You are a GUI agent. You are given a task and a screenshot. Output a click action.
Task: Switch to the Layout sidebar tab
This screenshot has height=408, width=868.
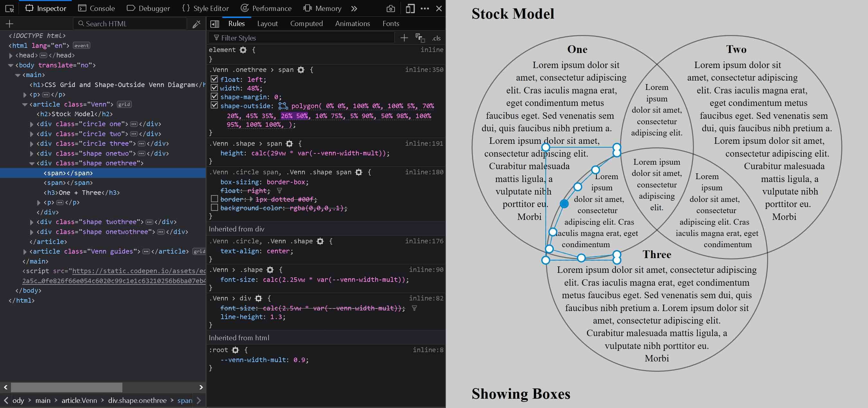[x=267, y=23]
